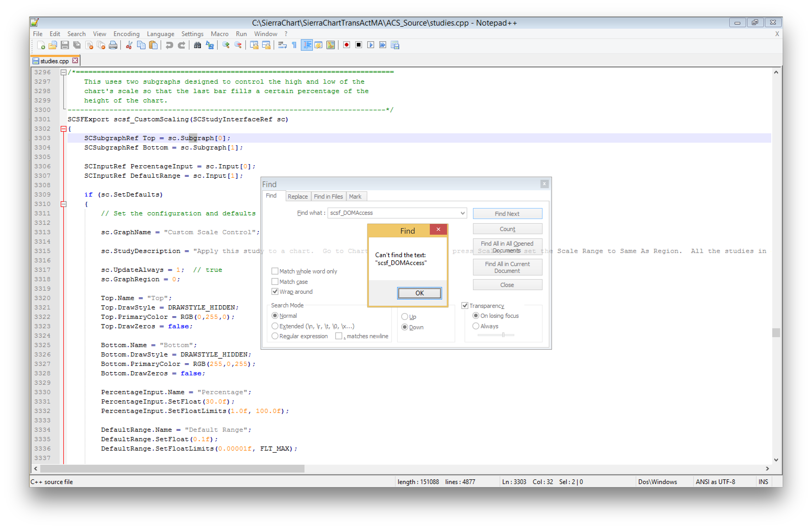
Task: Click the Save All toolbar icon
Action: [77, 45]
